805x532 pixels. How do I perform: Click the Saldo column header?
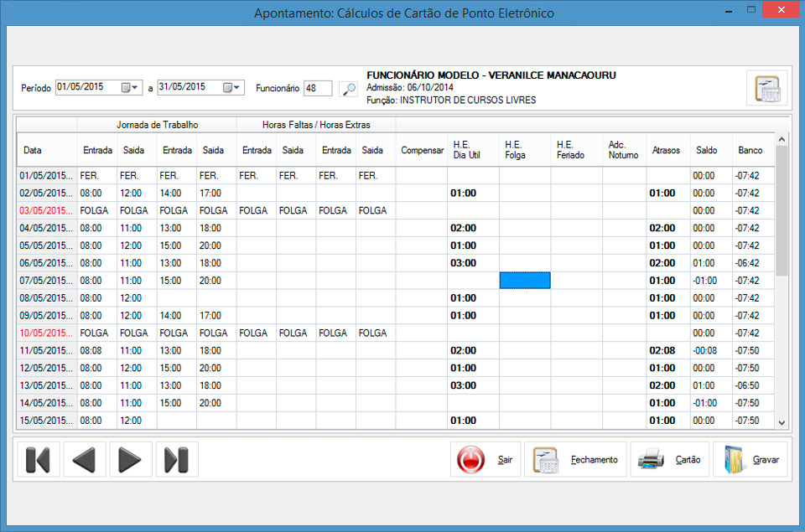711,150
